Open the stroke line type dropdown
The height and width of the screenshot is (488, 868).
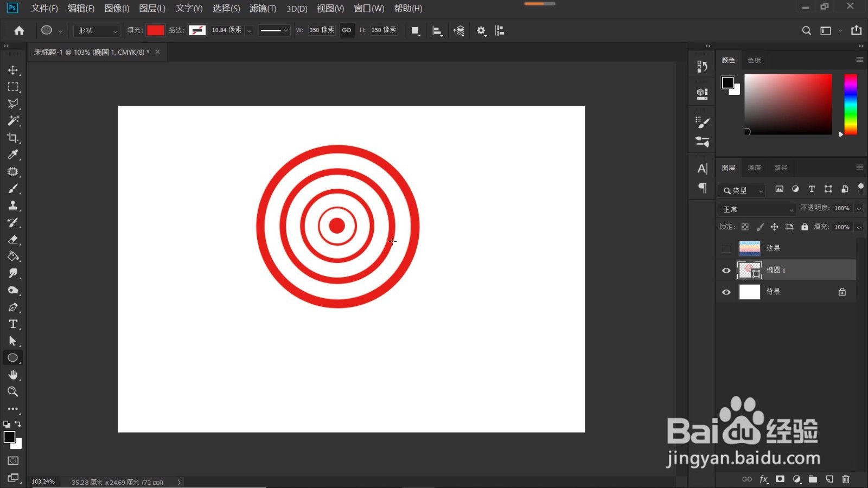(274, 31)
